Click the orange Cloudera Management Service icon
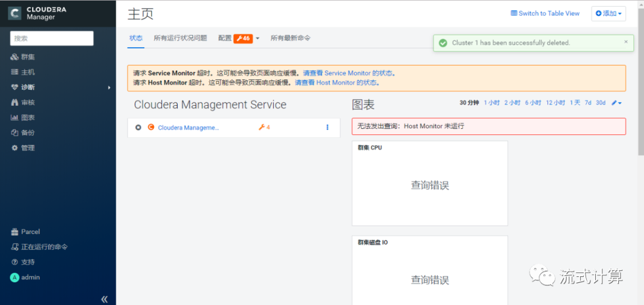Image resolution: width=644 pixels, height=305 pixels. [151, 127]
